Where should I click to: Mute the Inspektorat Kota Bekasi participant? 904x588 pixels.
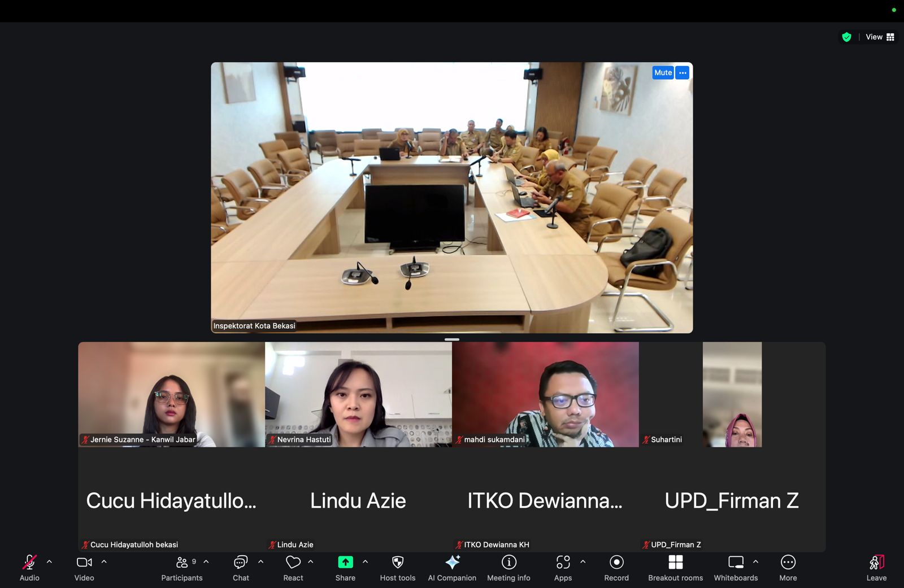pos(663,72)
